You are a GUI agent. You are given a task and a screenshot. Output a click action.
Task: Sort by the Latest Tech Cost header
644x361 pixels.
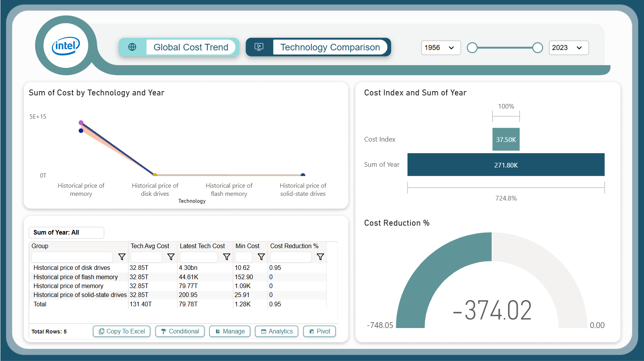pos(202,246)
